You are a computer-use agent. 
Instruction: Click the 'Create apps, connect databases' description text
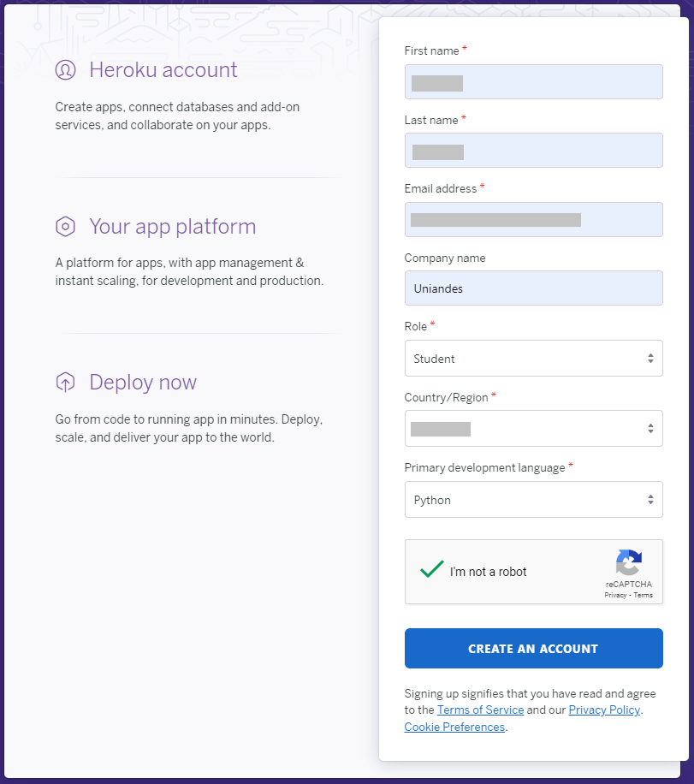point(177,116)
